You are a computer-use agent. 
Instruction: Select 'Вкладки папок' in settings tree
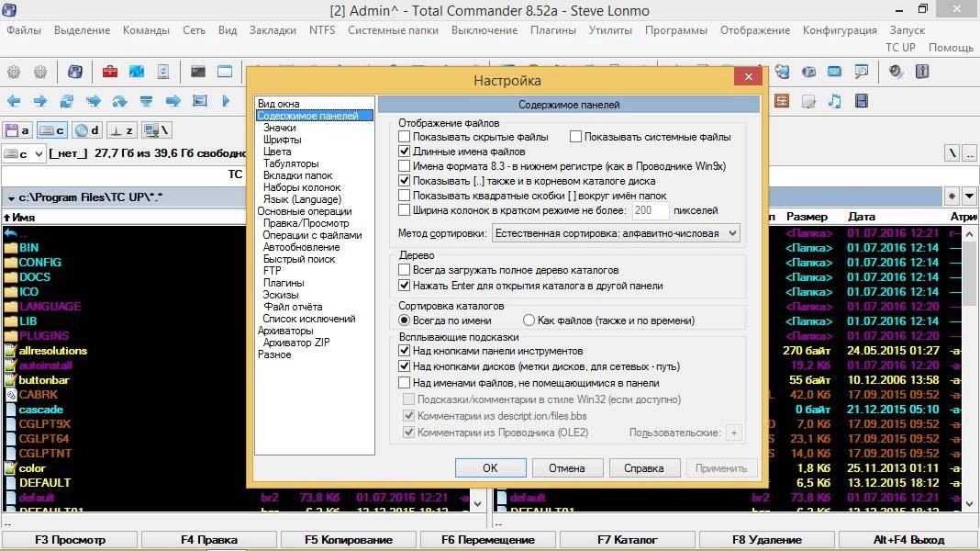297,175
